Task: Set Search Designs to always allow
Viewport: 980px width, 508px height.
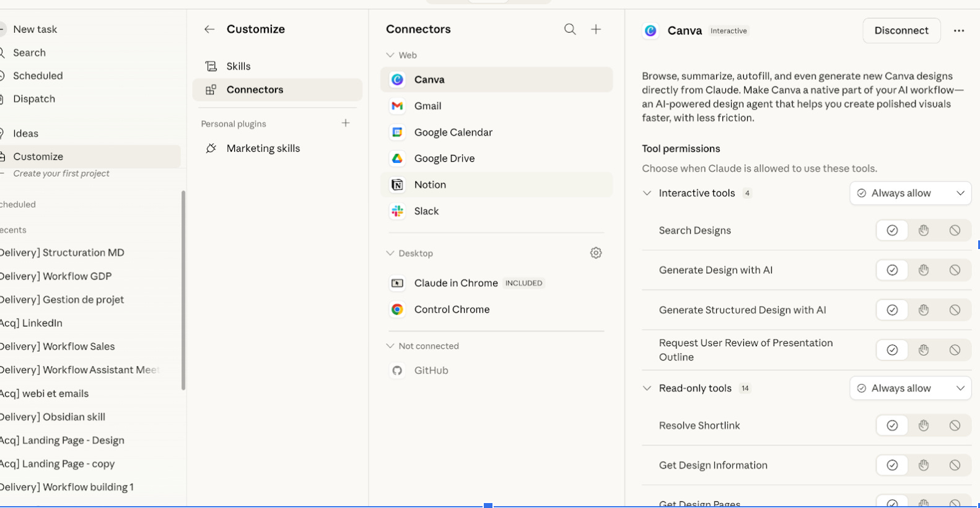Action: pyautogui.click(x=892, y=230)
